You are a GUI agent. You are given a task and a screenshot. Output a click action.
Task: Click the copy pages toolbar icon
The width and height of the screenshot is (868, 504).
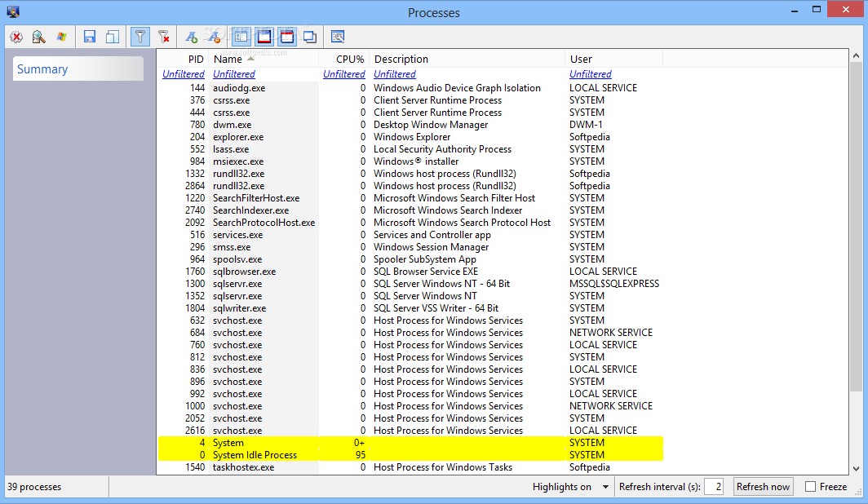113,37
